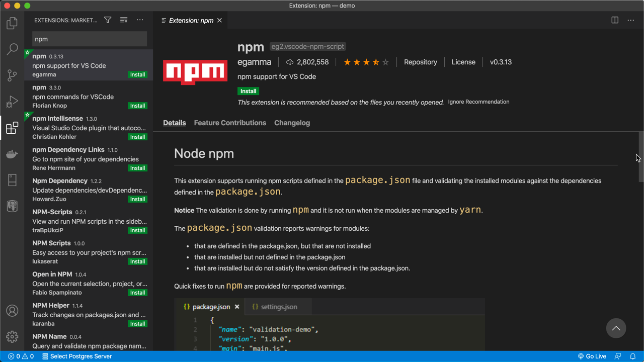
Task: Install npm 0.3.13 by egamma from list
Action: [x=137, y=74]
